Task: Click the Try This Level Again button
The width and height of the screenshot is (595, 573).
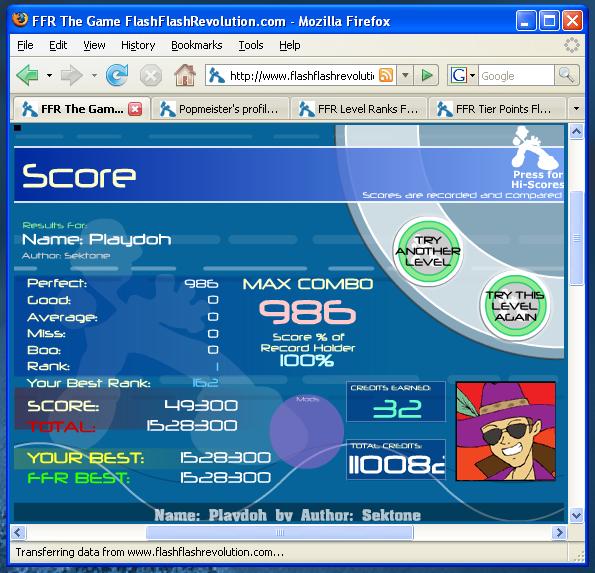Action: tap(515, 305)
